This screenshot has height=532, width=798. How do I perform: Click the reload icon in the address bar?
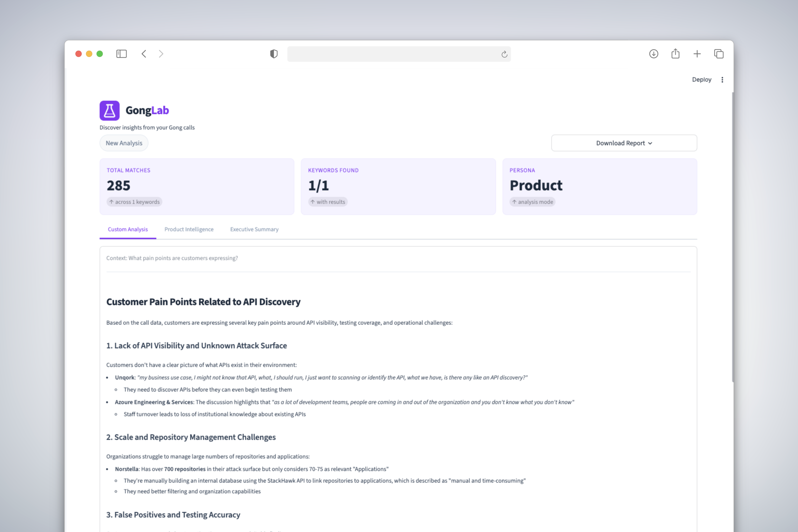(504, 54)
